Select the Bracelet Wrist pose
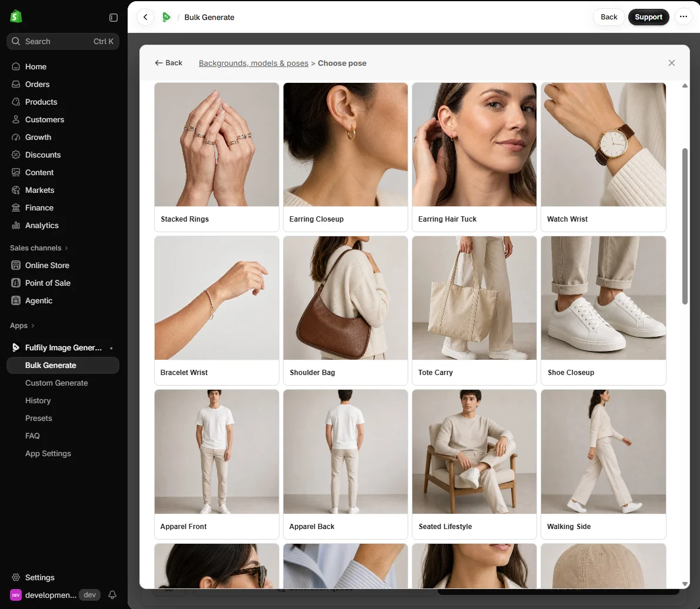The image size is (700, 609). coord(216,310)
